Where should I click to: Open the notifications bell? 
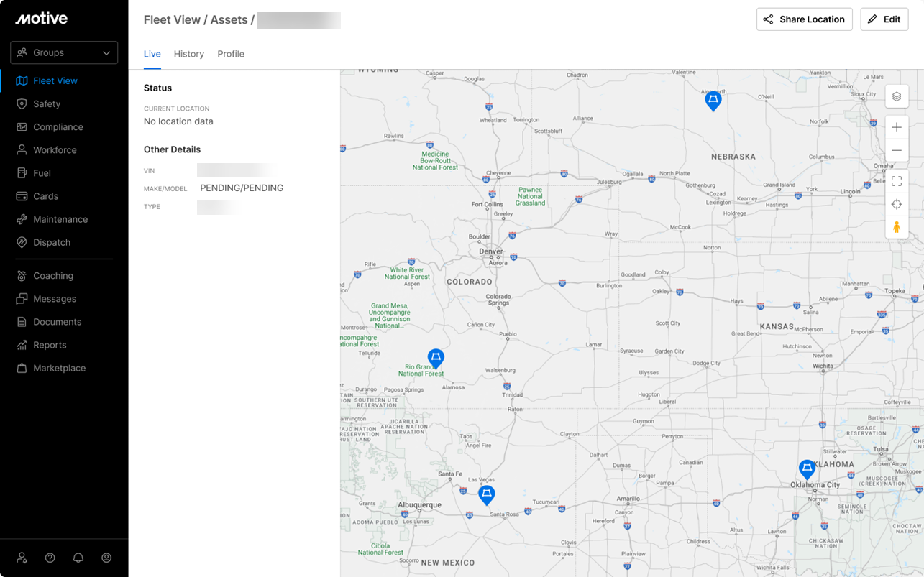click(x=78, y=558)
